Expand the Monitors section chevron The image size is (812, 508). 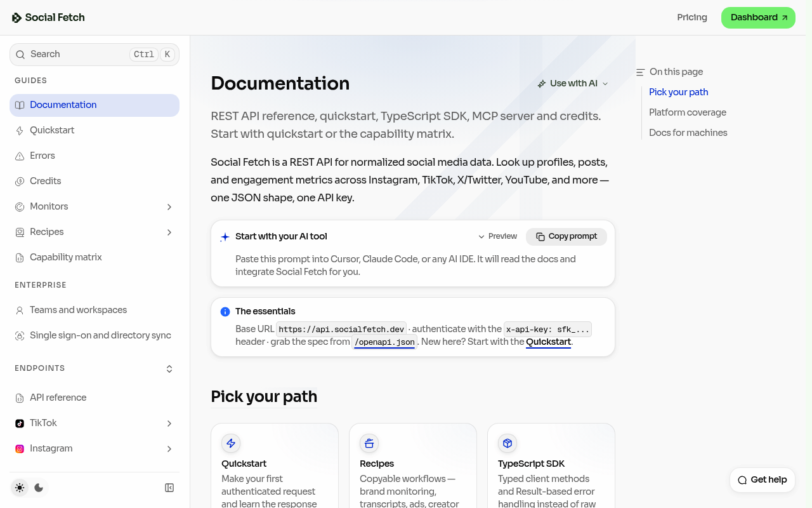pos(169,207)
